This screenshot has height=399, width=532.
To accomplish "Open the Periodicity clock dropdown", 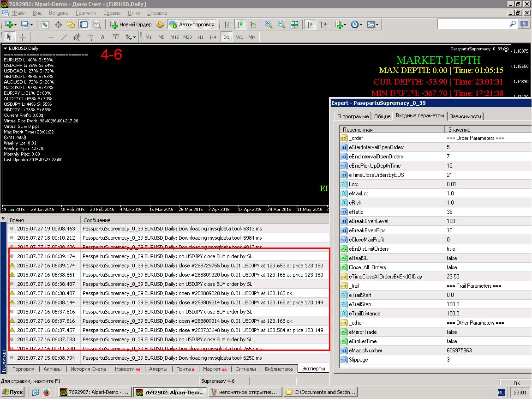I will click(x=361, y=24).
